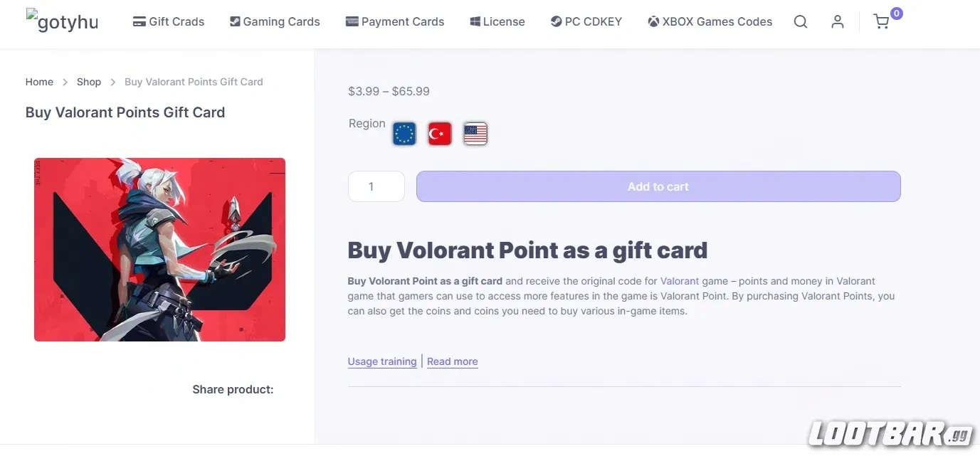Click the gotyhu logo
Screen dimensions: 980x456
pos(62,21)
